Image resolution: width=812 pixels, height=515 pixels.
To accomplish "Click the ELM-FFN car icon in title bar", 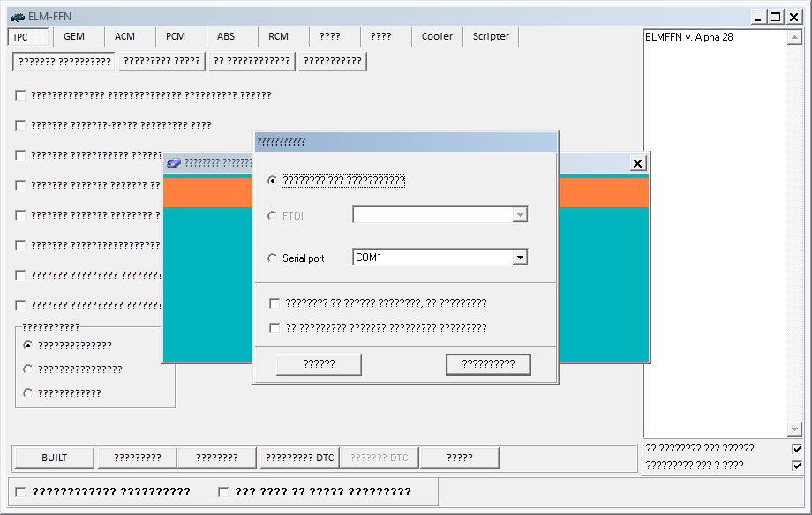I will tap(18, 16).
